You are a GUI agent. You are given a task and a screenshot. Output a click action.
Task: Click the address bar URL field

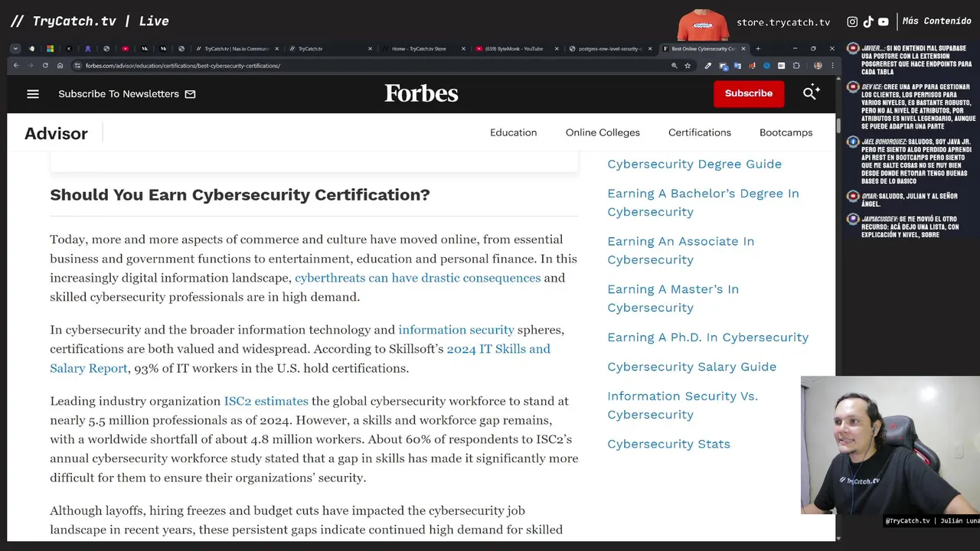click(x=375, y=66)
